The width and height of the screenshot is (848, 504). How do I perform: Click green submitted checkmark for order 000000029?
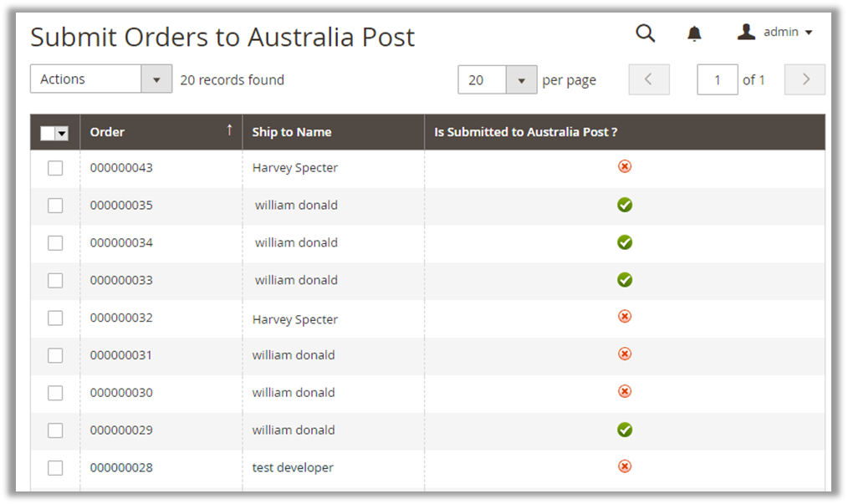pyautogui.click(x=624, y=430)
